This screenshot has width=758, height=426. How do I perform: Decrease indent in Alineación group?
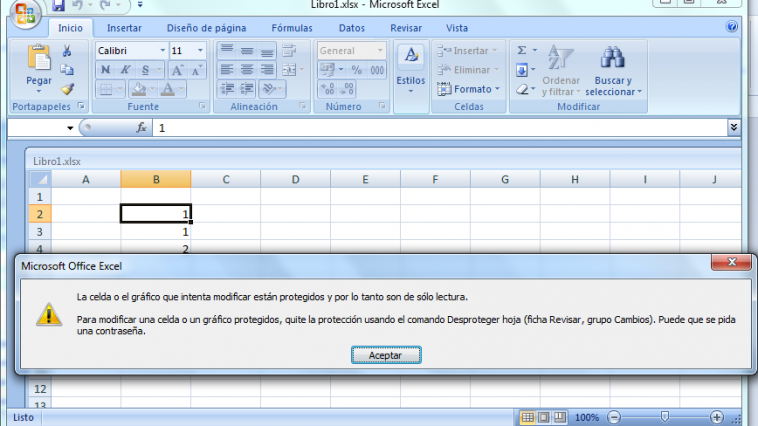point(227,89)
